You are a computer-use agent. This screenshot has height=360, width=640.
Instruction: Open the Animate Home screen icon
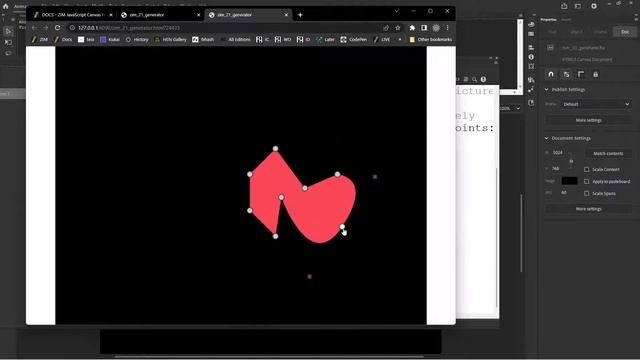click(x=5, y=6)
